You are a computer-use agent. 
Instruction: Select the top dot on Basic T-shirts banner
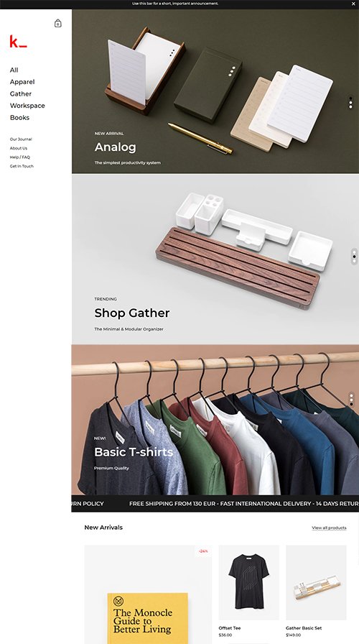point(351,395)
